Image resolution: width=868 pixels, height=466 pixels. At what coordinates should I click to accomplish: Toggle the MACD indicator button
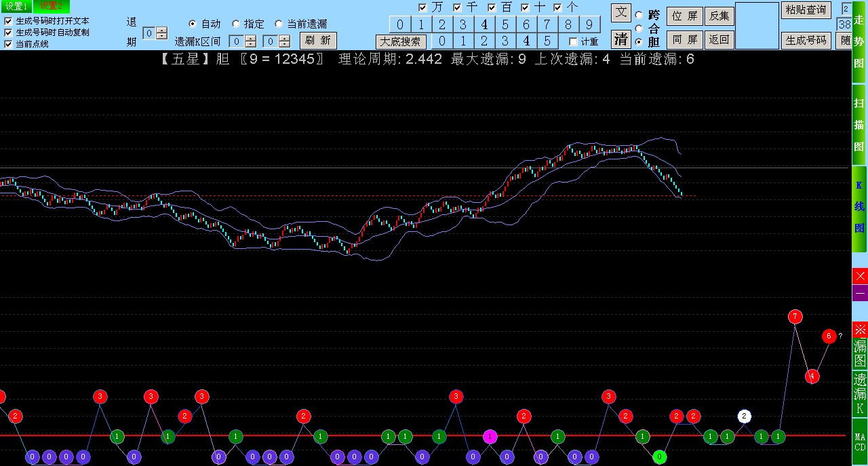pyautogui.click(x=860, y=442)
